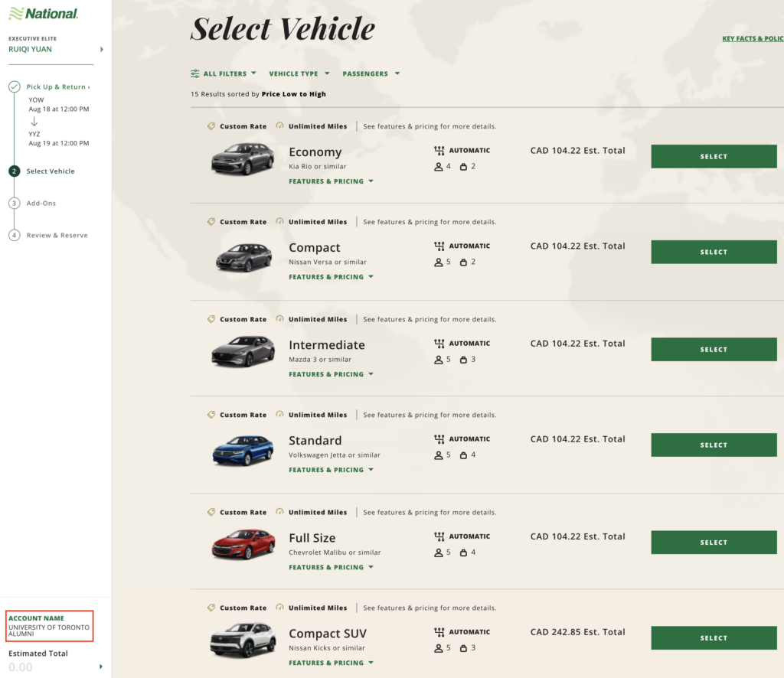Click the Unlimited Miles gauge icon on Full Size
The height and width of the screenshot is (678, 784).
[280, 512]
